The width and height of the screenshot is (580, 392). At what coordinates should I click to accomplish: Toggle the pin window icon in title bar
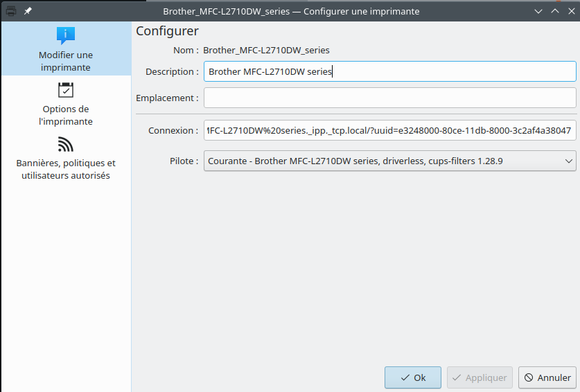click(x=28, y=11)
